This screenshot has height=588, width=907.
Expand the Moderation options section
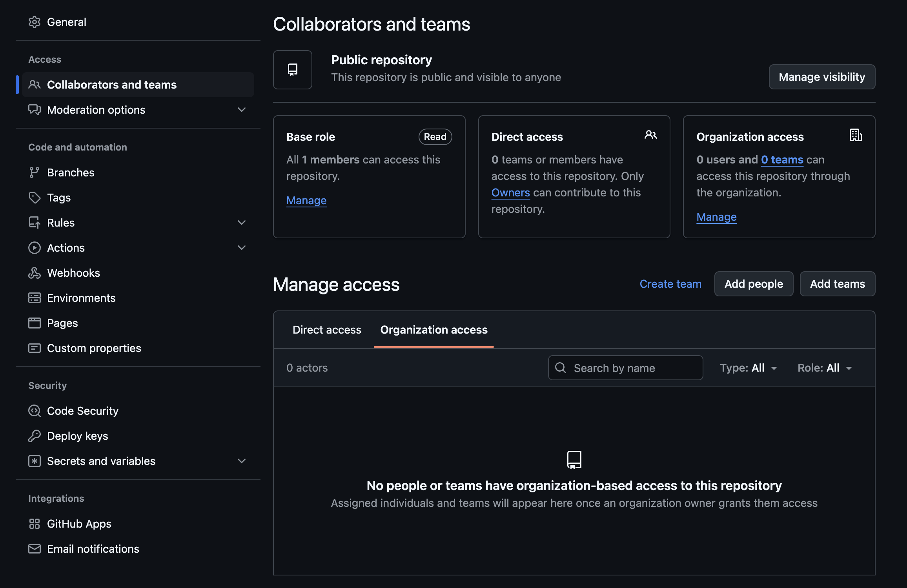coord(242,110)
